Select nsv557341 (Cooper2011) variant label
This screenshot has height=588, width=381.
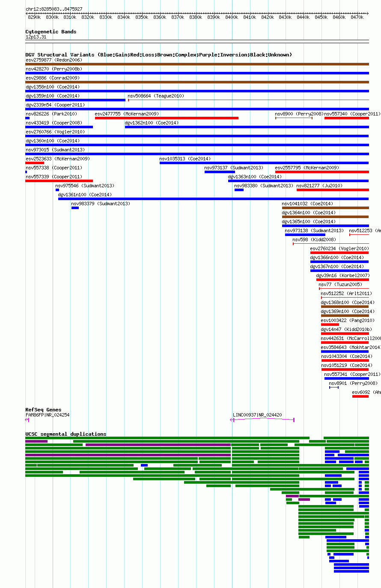(x=352, y=375)
